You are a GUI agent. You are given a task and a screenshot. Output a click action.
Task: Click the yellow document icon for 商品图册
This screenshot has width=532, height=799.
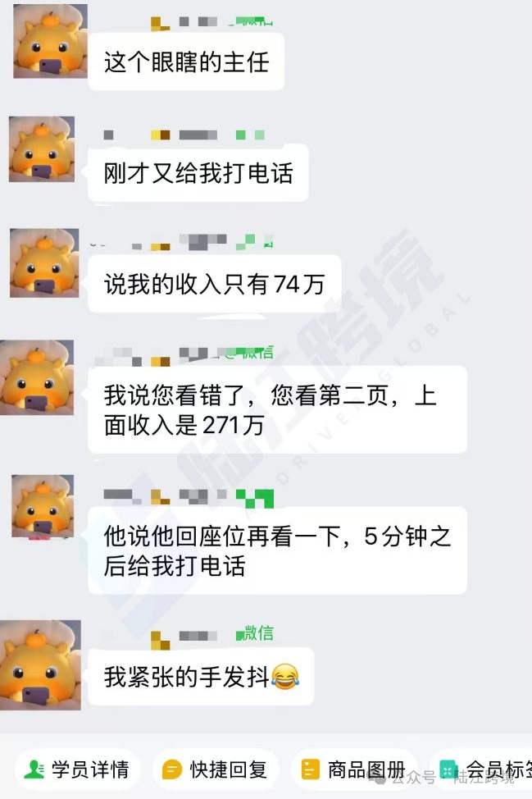(x=310, y=769)
